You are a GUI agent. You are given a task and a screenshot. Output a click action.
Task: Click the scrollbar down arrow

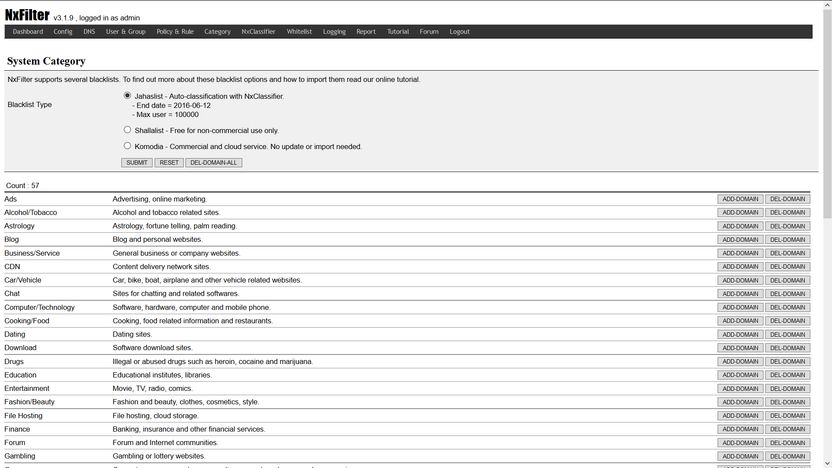coord(827,463)
